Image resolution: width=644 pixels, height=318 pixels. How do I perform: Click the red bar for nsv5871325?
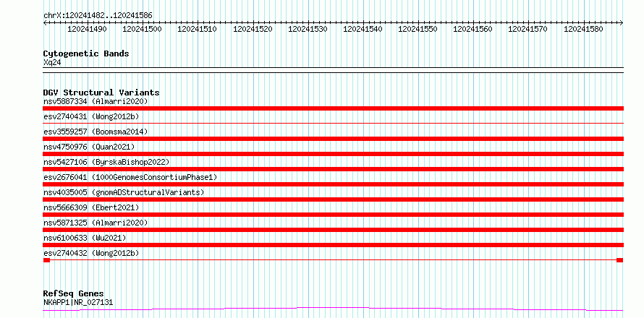click(x=333, y=230)
